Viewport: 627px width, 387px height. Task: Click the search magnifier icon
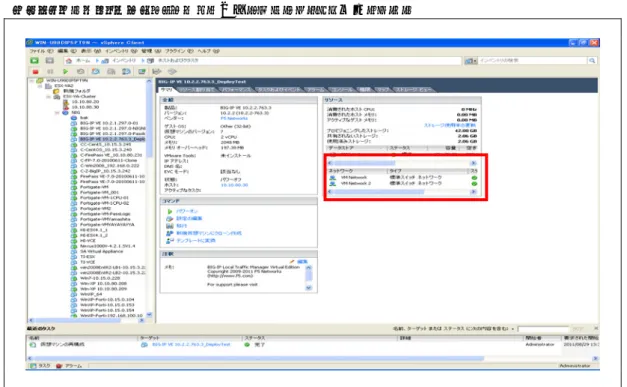pyautogui.click(x=592, y=61)
